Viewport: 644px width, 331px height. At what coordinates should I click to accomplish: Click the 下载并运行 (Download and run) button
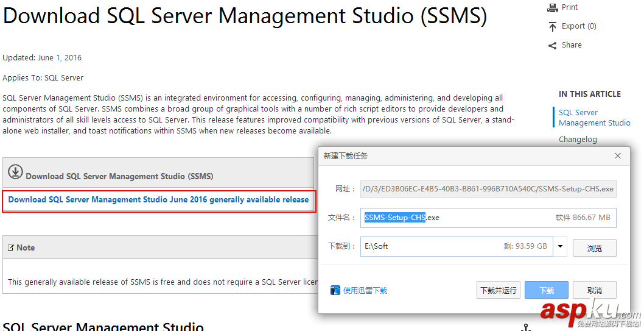498,290
